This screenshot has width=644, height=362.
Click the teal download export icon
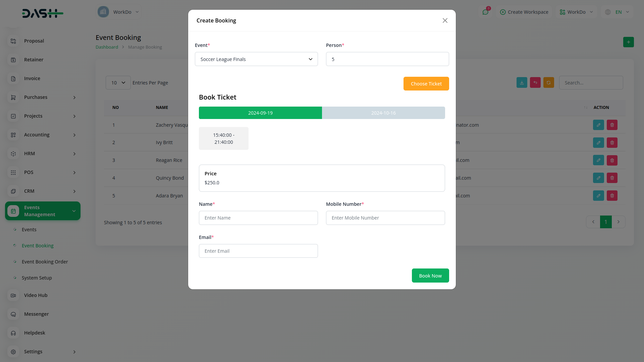click(x=522, y=83)
